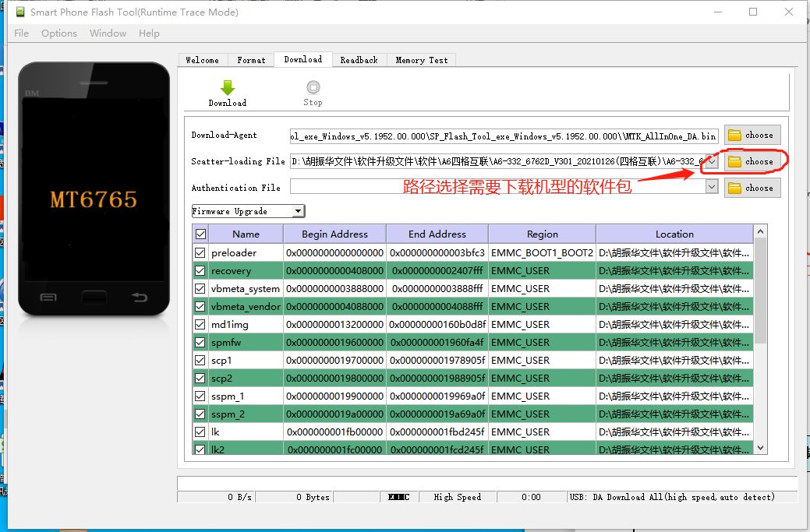Click folder icon to choose Authentication File
The height and width of the screenshot is (532, 810).
point(734,188)
